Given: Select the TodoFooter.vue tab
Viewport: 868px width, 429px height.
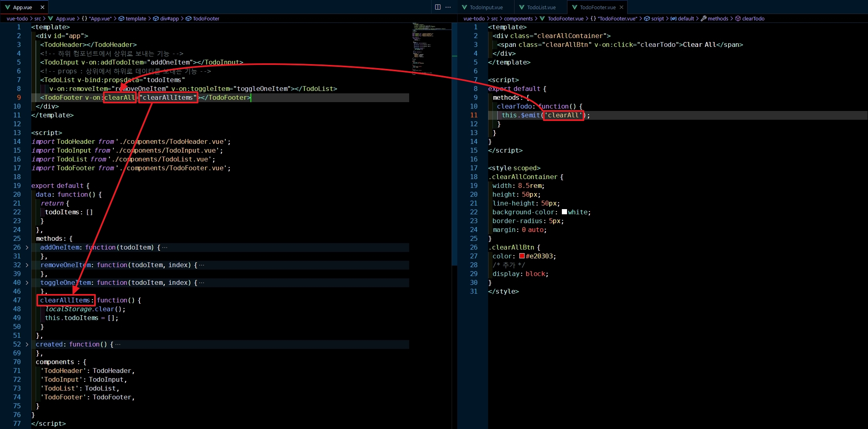Looking at the screenshot, I should click(597, 7).
